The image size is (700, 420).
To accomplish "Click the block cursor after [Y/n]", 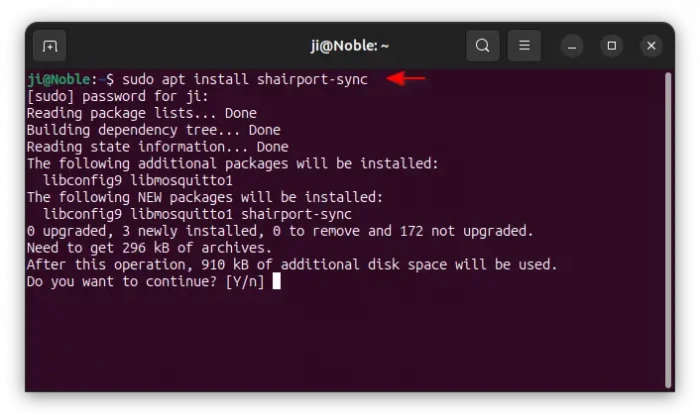I will [x=276, y=281].
